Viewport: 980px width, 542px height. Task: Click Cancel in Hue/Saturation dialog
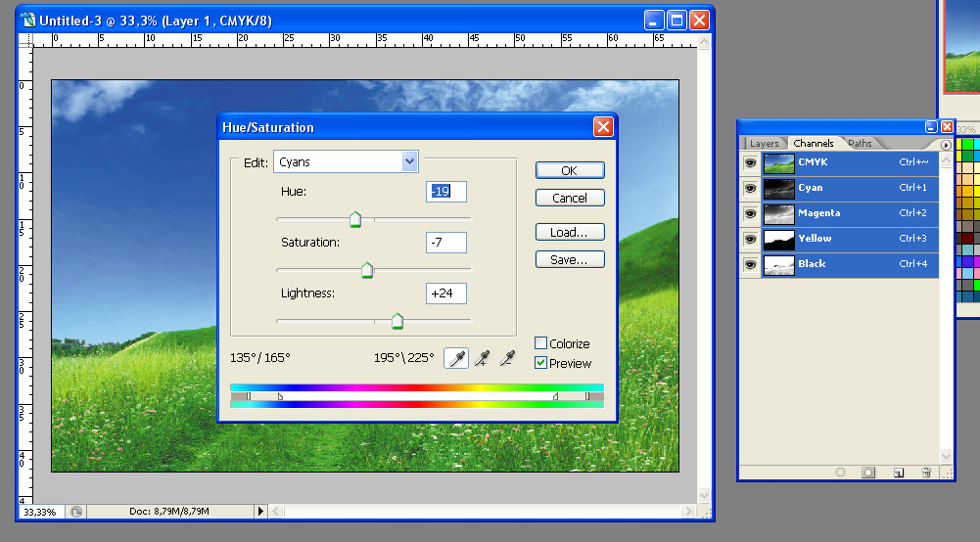point(570,198)
